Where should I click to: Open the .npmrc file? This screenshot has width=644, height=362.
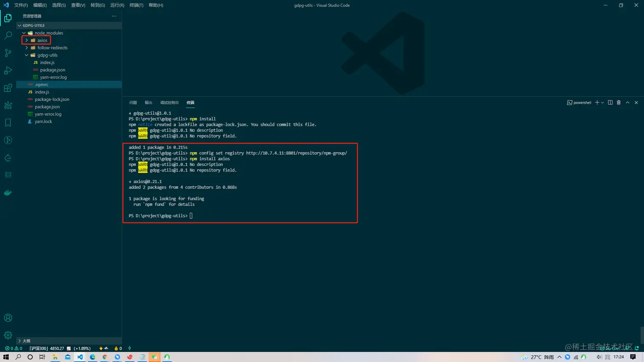pos(69,85)
